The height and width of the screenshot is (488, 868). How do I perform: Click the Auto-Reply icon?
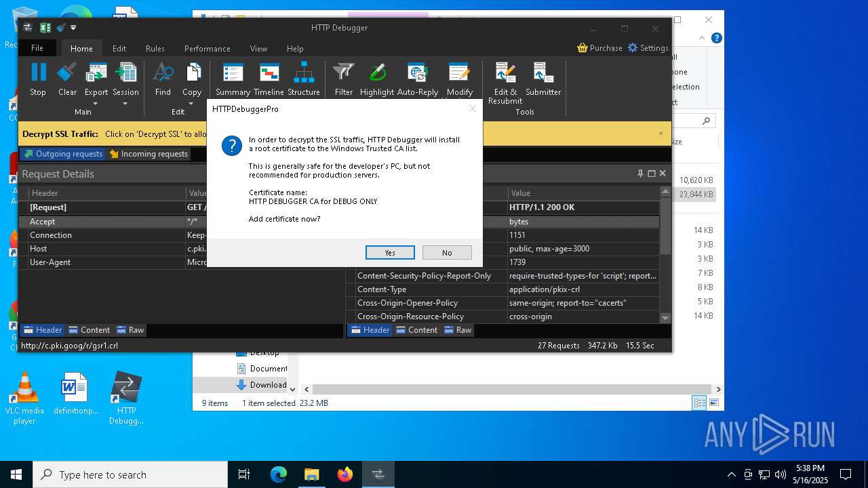click(x=417, y=73)
